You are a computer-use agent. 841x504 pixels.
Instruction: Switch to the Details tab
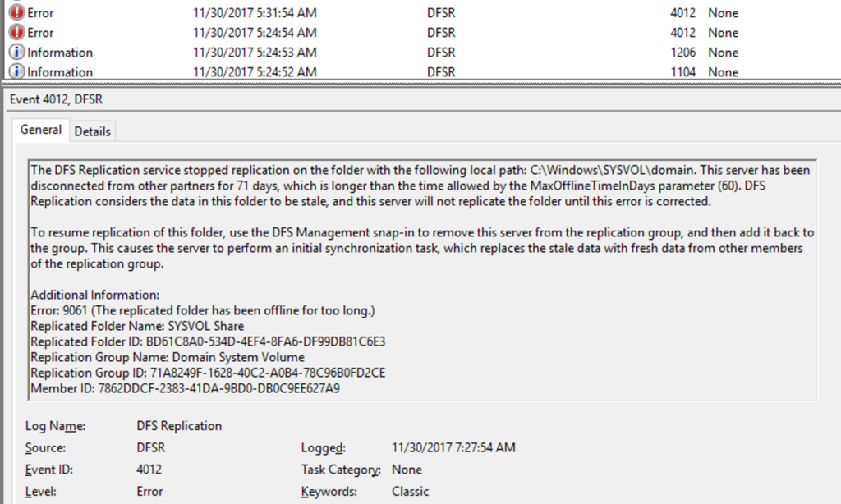click(x=93, y=131)
